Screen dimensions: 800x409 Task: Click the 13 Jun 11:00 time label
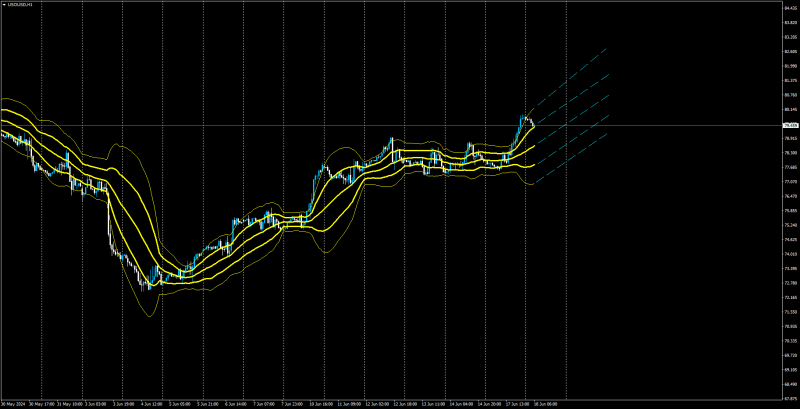coord(435,404)
